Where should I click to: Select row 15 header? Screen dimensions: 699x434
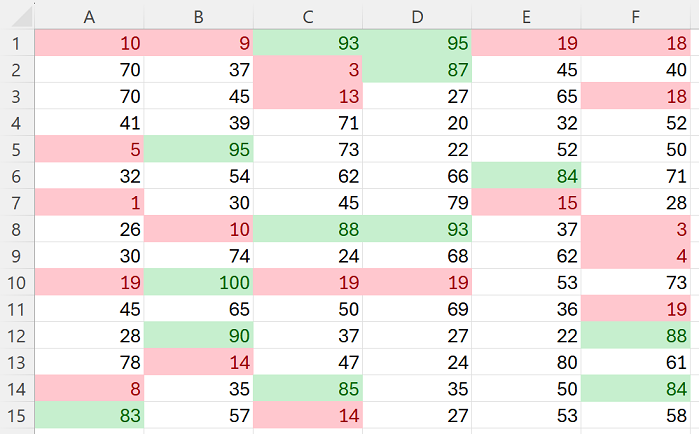17,415
